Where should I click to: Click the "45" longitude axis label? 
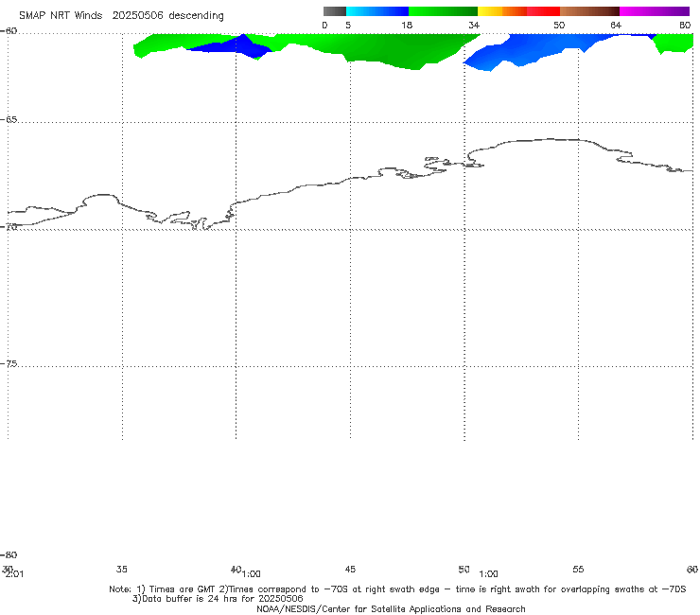coord(350,569)
